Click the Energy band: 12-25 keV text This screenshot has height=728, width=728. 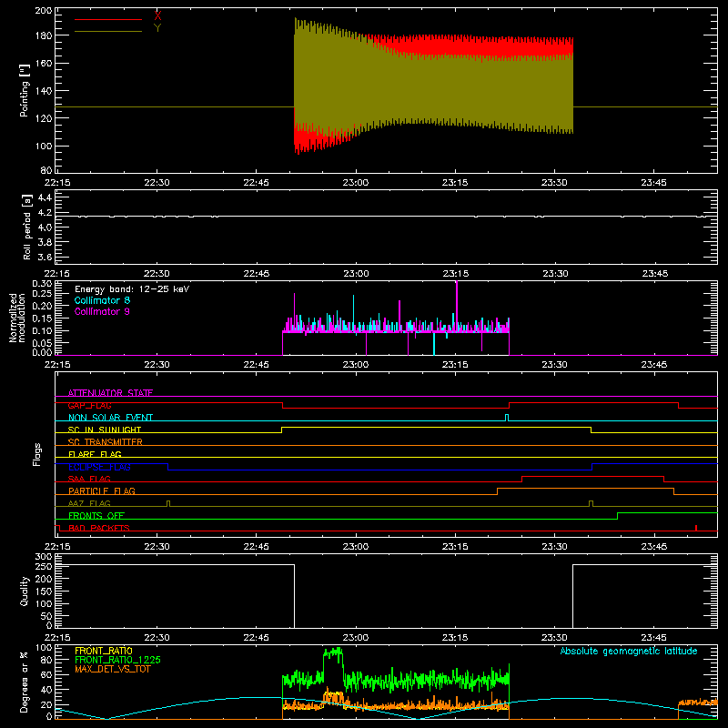(132, 289)
